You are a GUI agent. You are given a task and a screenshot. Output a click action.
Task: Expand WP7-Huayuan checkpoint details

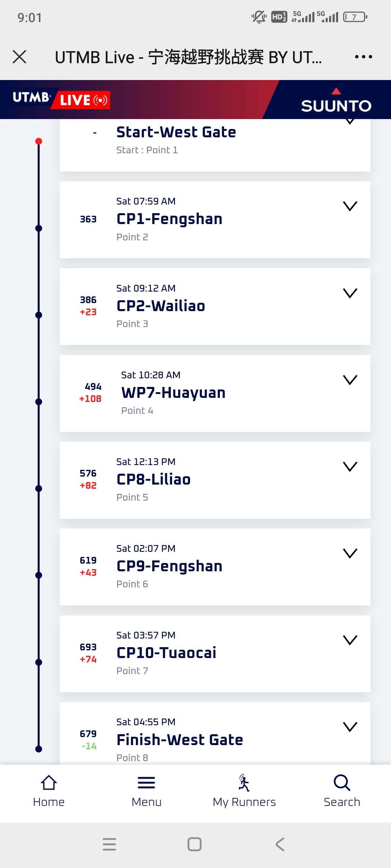coord(350,380)
